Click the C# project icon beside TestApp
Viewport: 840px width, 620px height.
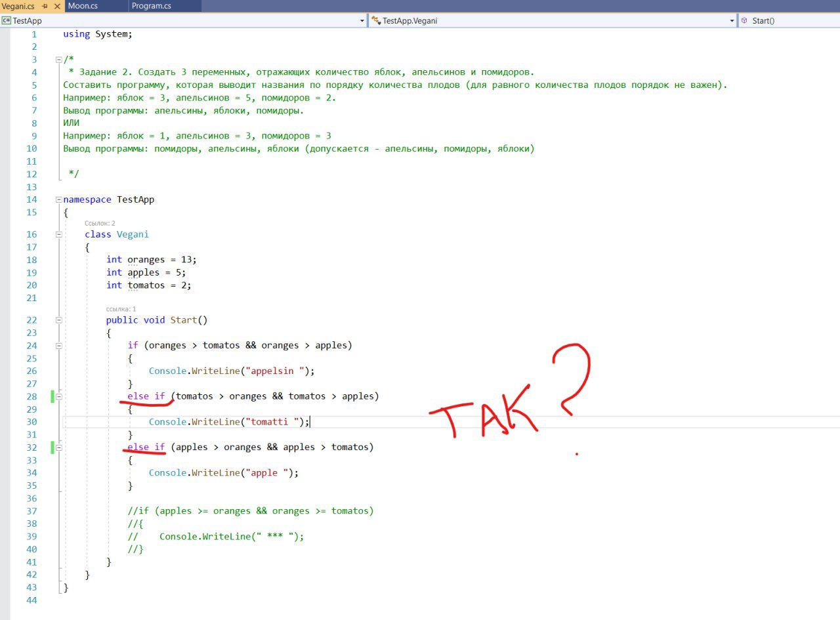tap(6, 20)
